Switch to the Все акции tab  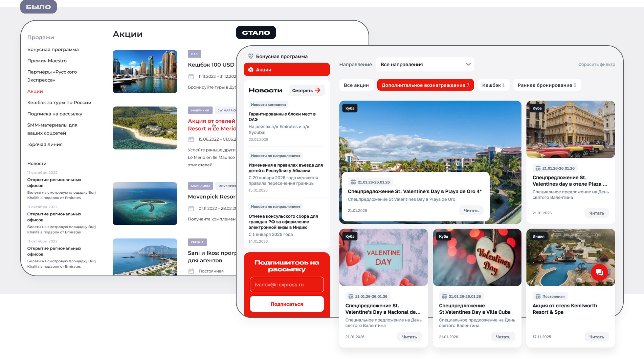(x=356, y=85)
